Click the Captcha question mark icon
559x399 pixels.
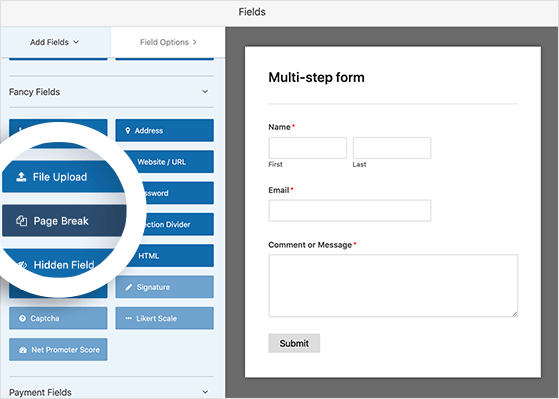pos(22,318)
